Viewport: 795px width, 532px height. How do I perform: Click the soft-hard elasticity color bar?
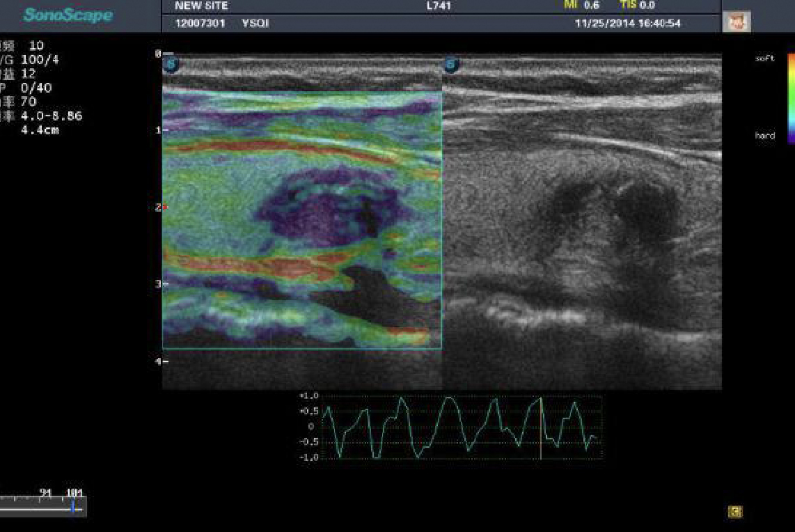(791, 97)
